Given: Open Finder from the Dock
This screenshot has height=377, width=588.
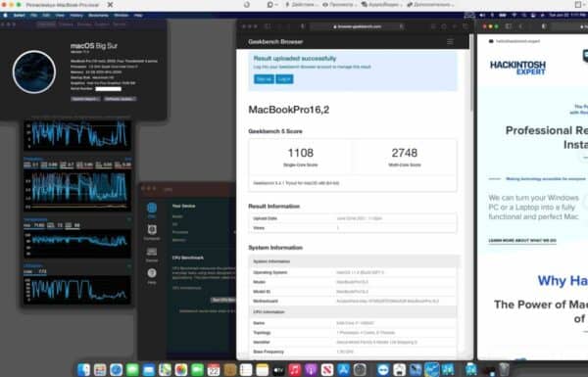Looking at the screenshot, I should [x=83, y=369].
